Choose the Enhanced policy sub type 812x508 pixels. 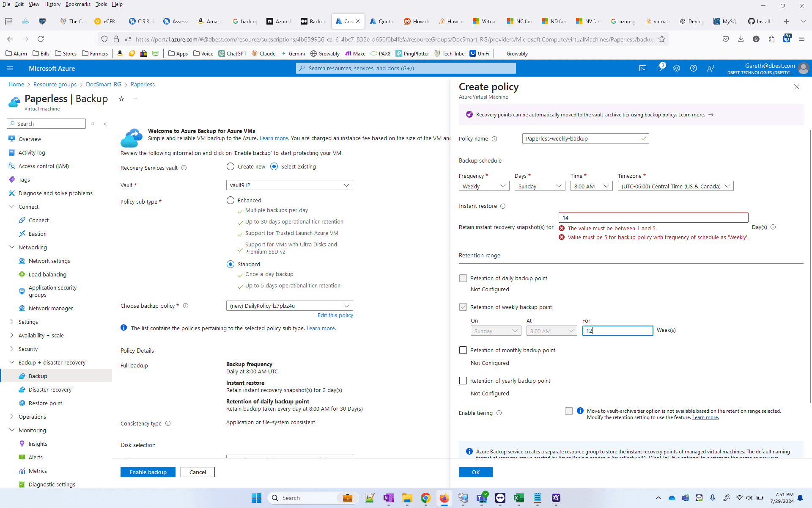pos(230,200)
